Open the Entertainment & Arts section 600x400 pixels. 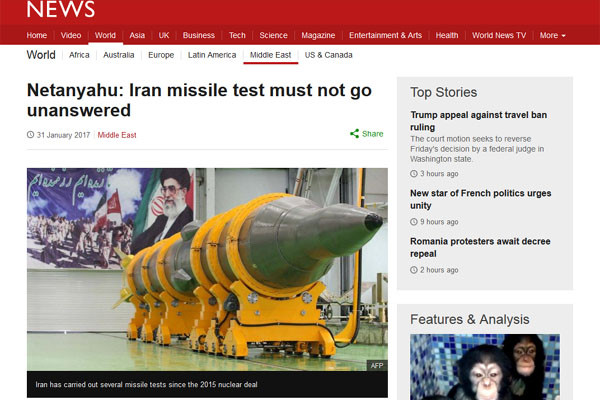(x=385, y=36)
